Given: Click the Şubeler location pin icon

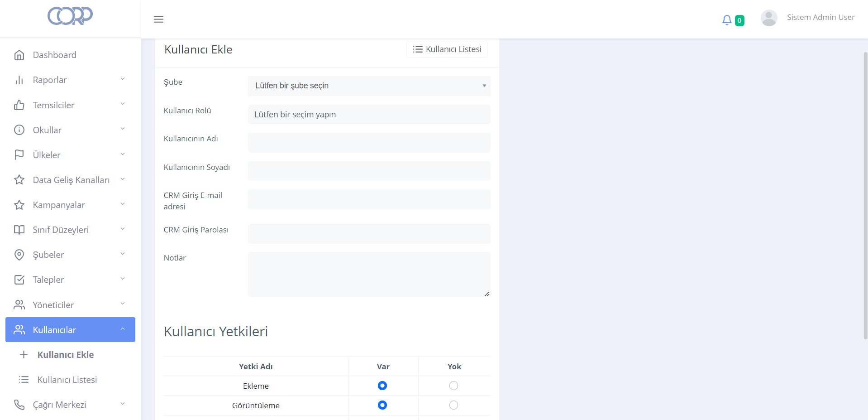Looking at the screenshot, I should tap(19, 255).
